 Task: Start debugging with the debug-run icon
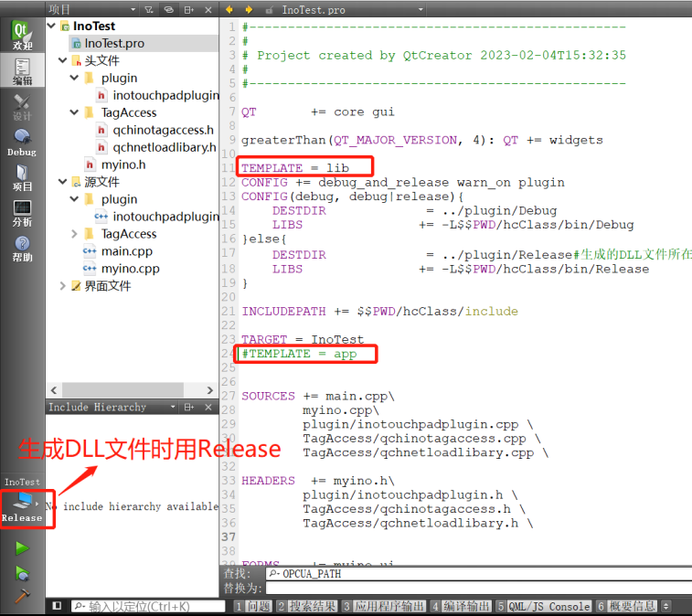point(22,572)
